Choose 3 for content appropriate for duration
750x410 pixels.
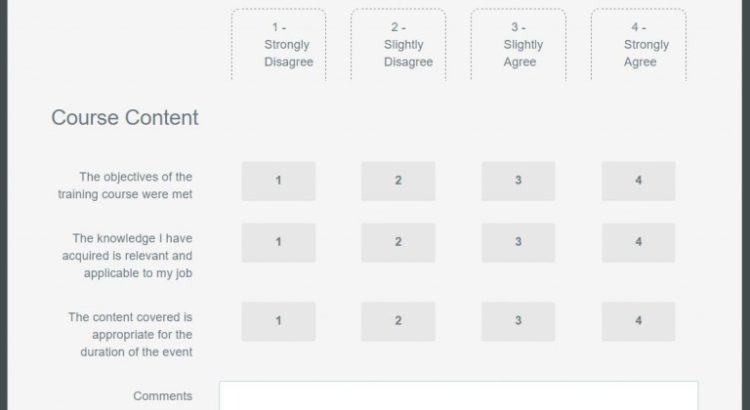[518, 321]
